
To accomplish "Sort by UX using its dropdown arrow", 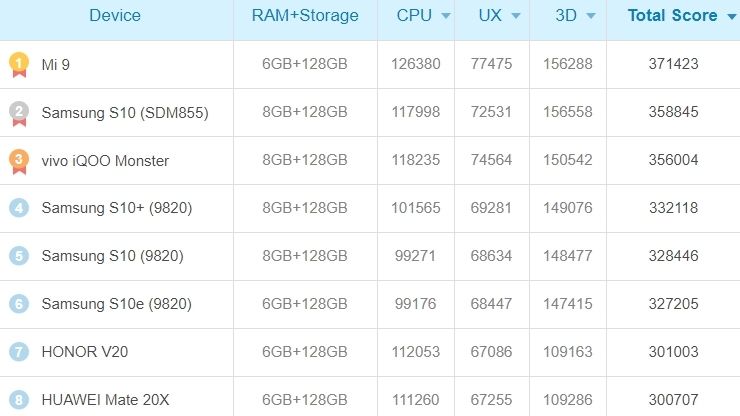I will (x=516, y=16).
